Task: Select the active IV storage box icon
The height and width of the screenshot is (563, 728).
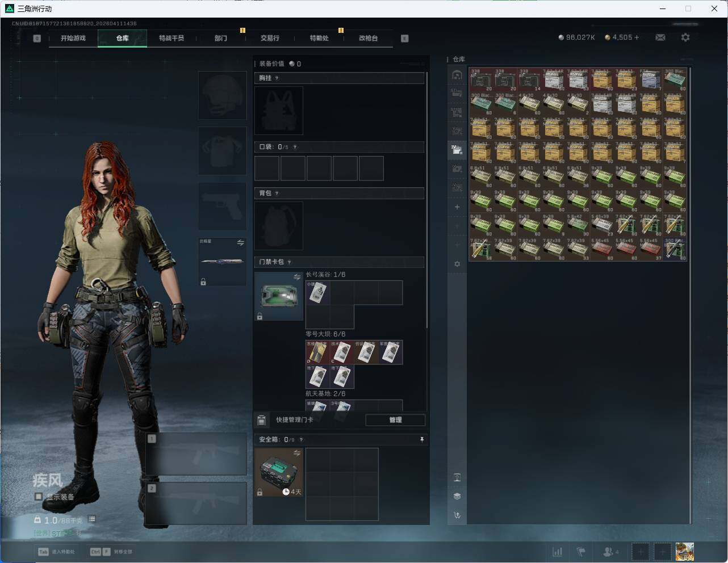Action: click(457, 150)
